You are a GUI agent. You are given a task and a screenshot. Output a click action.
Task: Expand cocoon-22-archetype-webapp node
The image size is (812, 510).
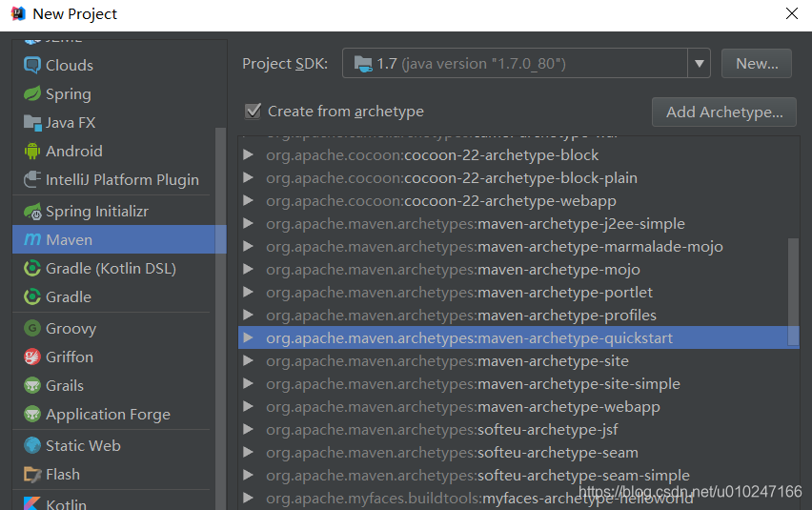pyautogui.click(x=248, y=200)
